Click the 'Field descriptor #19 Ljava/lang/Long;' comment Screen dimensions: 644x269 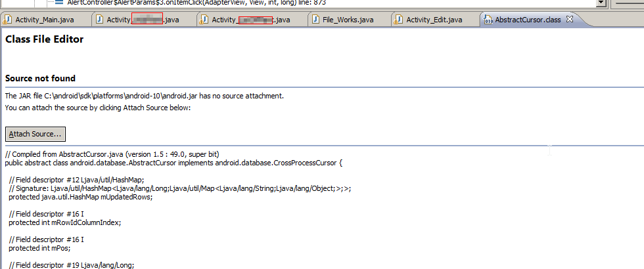coord(72,265)
